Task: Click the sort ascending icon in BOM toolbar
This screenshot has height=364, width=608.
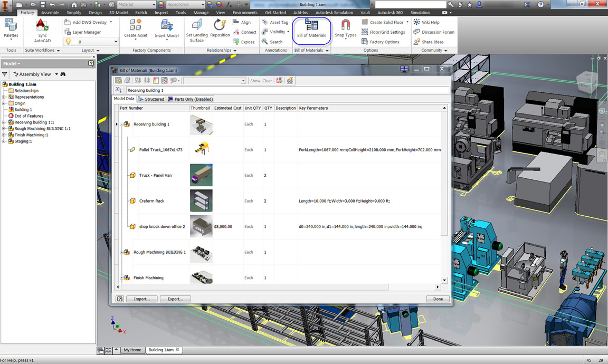Action: click(138, 81)
